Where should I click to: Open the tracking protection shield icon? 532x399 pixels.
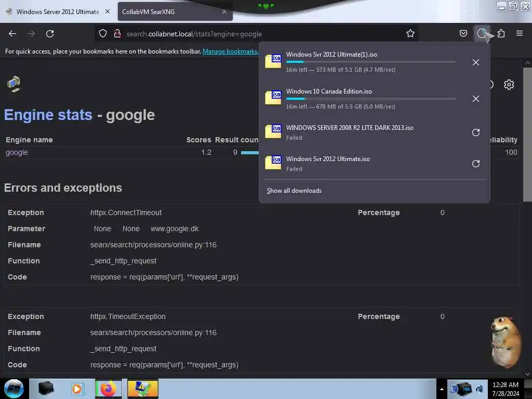pyautogui.click(x=103, y=34)
